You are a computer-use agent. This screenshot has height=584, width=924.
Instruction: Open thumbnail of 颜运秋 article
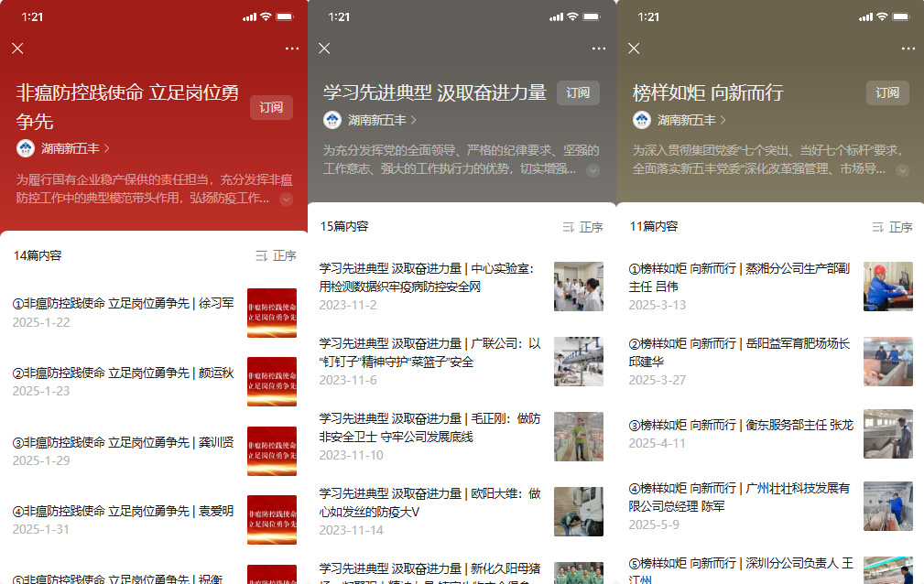pyautogui.click(x=272, y=382)
